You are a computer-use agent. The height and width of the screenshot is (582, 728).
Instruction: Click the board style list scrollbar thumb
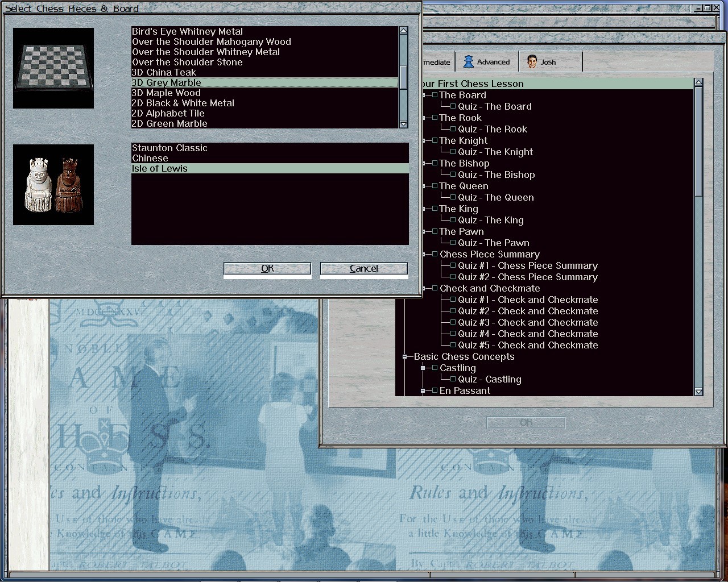(x=403, y=77)
